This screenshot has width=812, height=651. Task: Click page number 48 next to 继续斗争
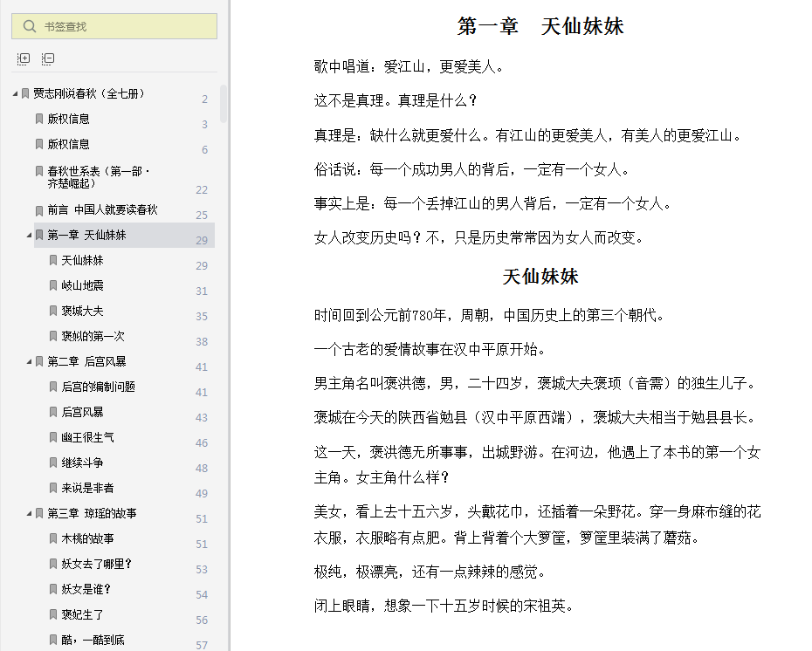pyautogui.click(x=202, y=469)
